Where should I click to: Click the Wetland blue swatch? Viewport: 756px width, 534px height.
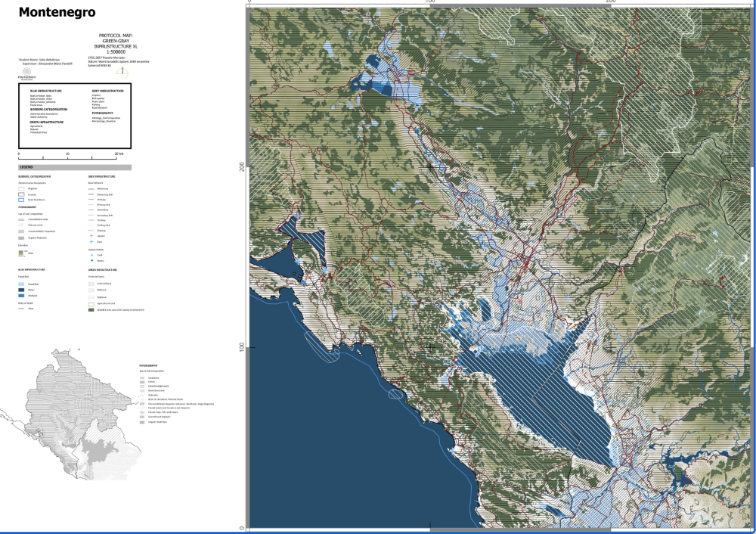click(x=22, y=295)
